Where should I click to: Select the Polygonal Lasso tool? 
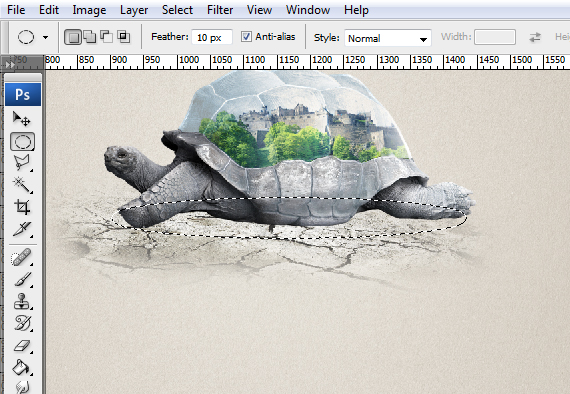point(22,163)
